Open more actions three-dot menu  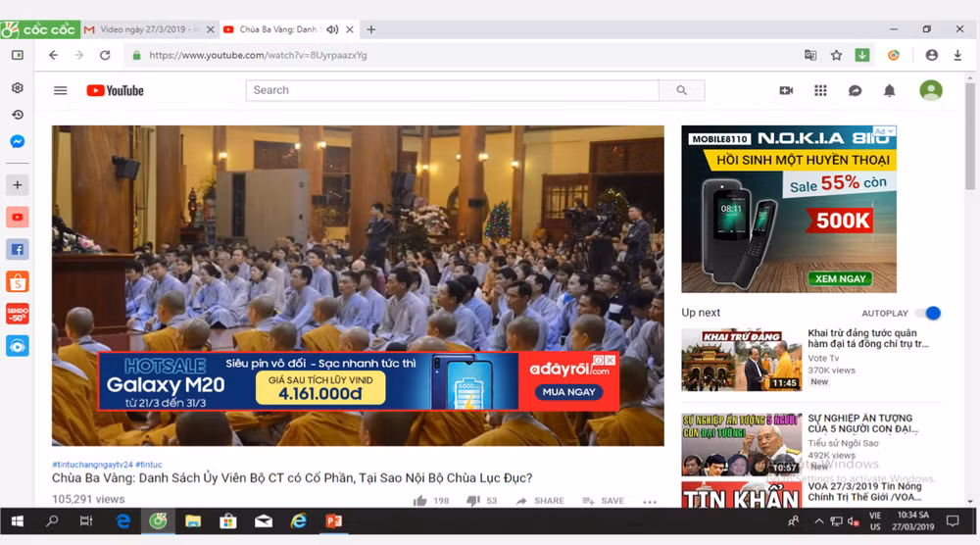[650, 501]
